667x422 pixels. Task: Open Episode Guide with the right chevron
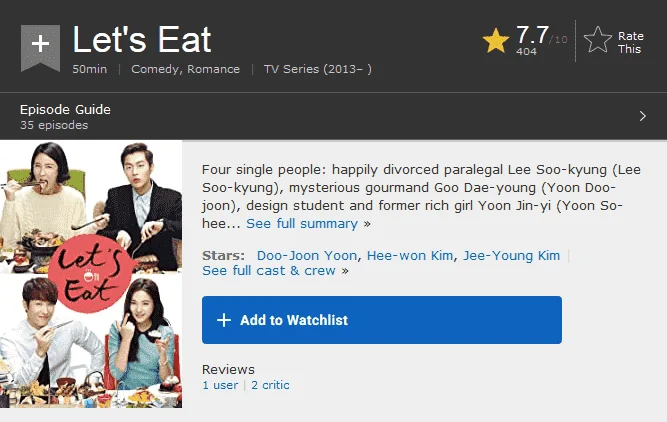pyautogui.click(x=643, y=116)
